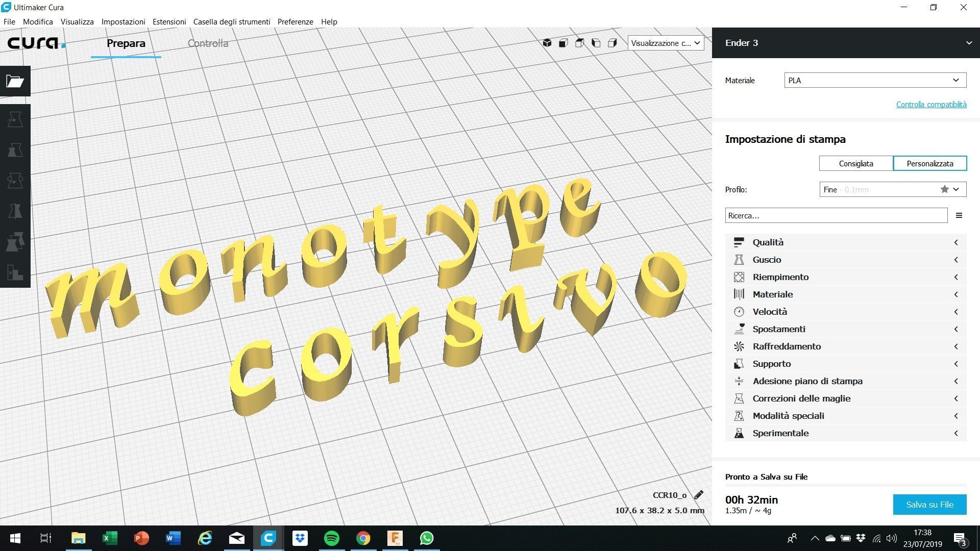This screenshot has width=980, height=551.
Task: Switch to right side camera view icon
Action: (x=612, y=43)
